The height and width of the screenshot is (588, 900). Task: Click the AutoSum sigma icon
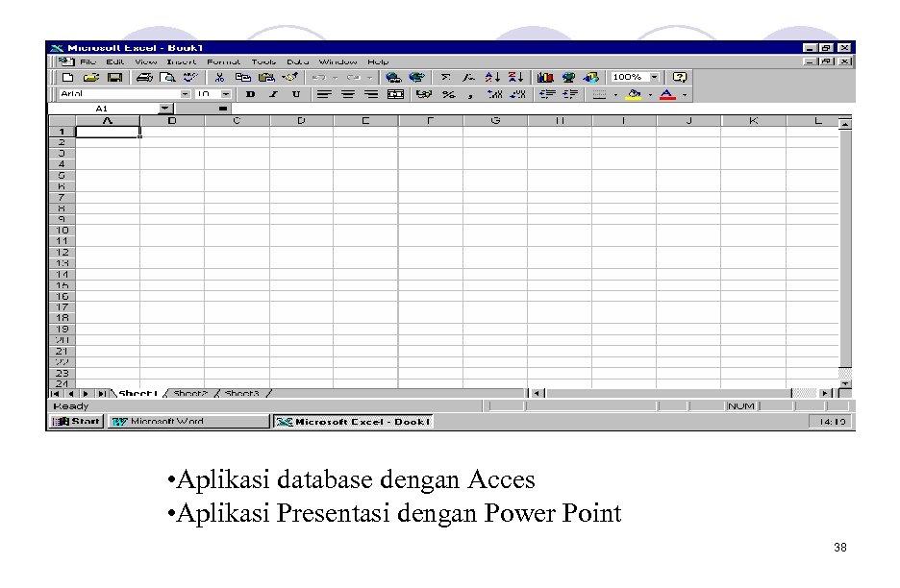tap(445, 78)
